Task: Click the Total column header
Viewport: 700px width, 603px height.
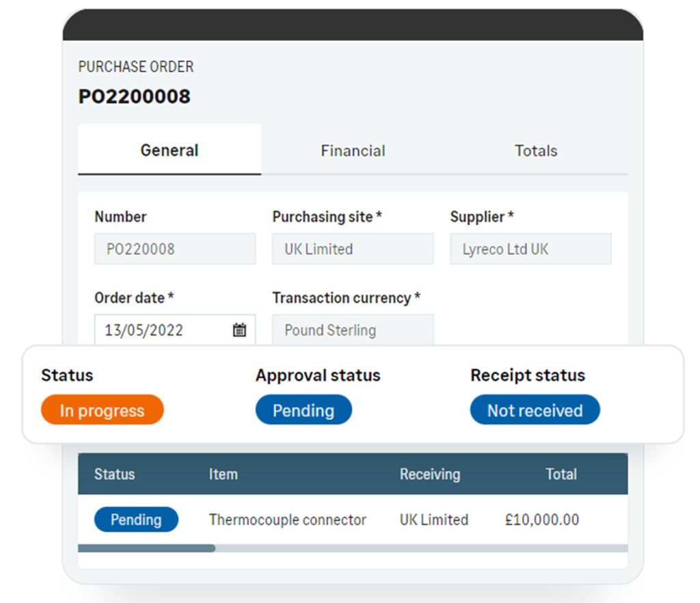Action: tap(561, 474)
